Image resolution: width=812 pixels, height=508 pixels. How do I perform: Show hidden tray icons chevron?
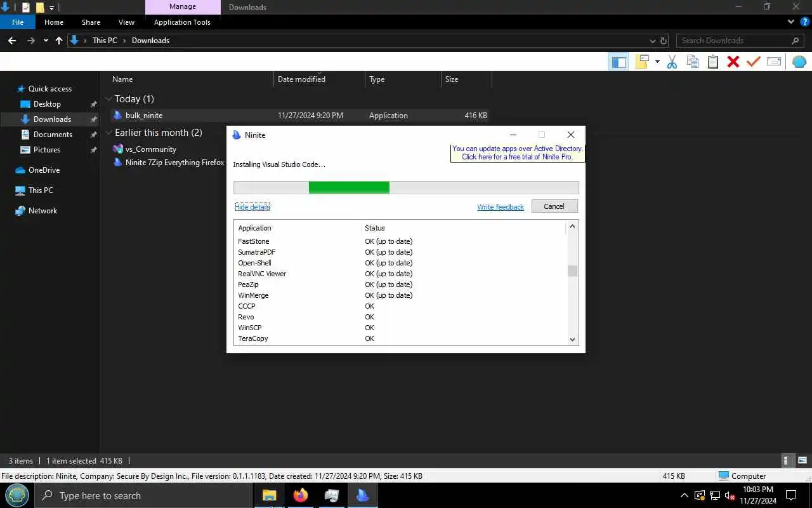point(684,496)
